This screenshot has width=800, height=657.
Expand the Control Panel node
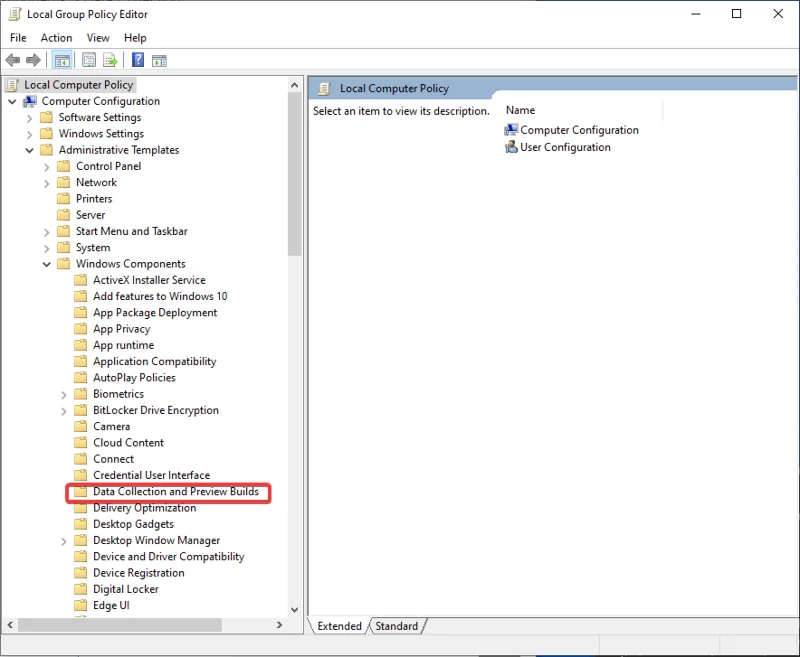tap(46, 167)
